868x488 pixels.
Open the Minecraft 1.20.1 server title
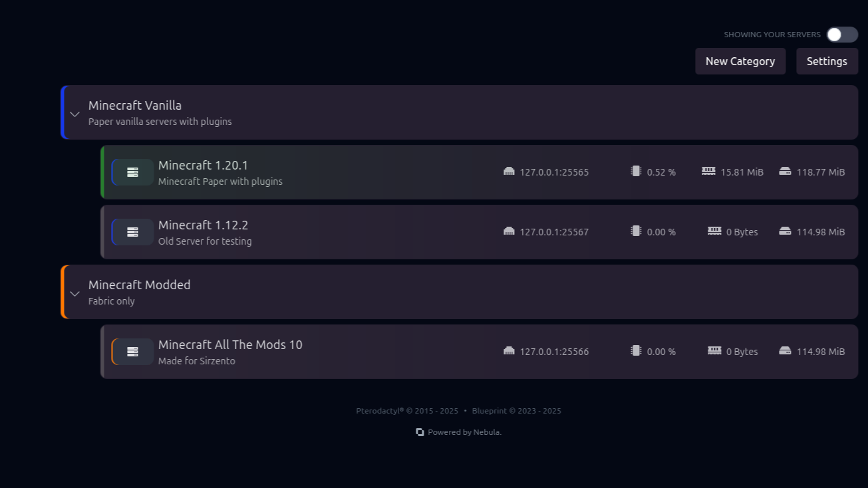point(203,166)
